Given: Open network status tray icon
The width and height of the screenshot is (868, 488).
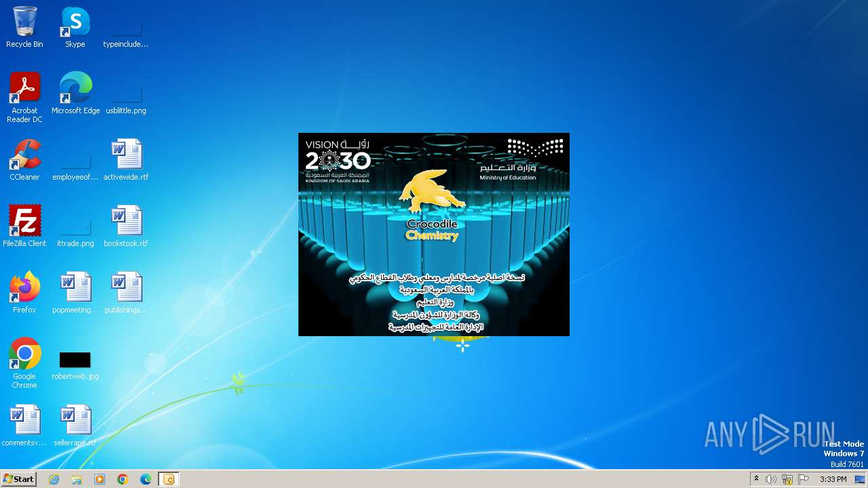Looking at the screenshot, I should click(787, 479).
